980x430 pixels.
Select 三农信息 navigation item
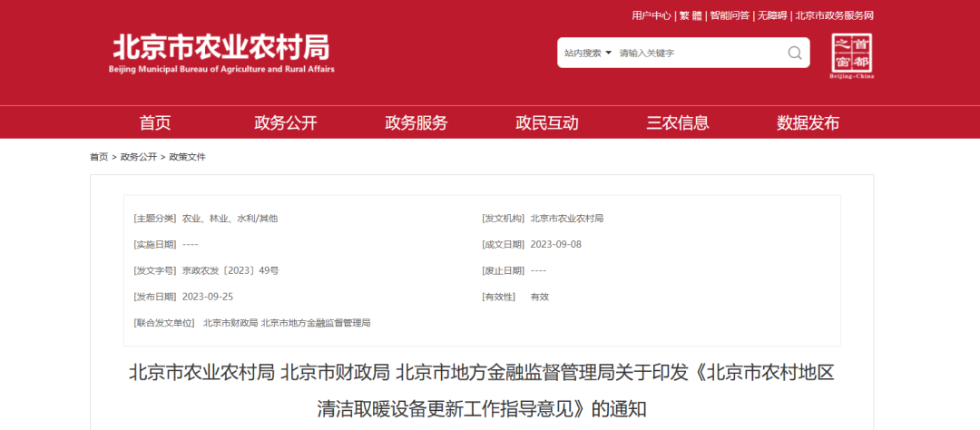[x=678, y=123]
